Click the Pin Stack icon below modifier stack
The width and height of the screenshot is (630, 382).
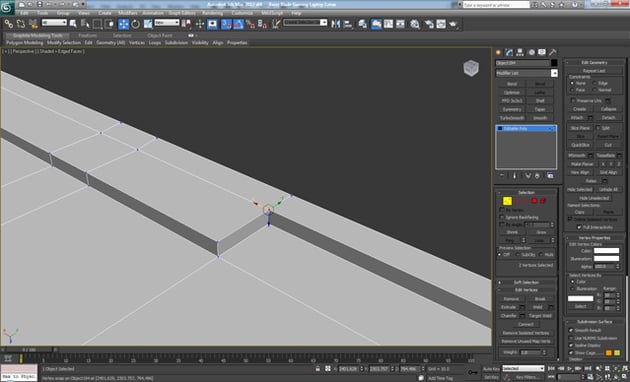(502, 176)
